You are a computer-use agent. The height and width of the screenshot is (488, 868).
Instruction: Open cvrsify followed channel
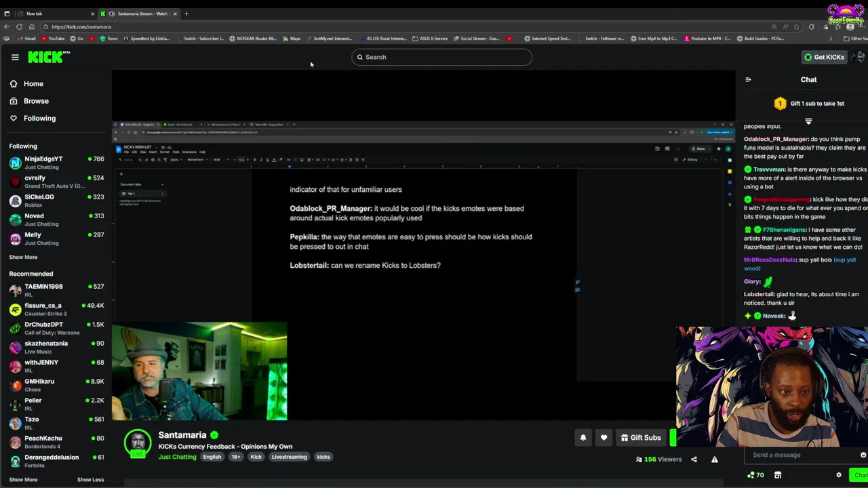(x=56, y=182)
